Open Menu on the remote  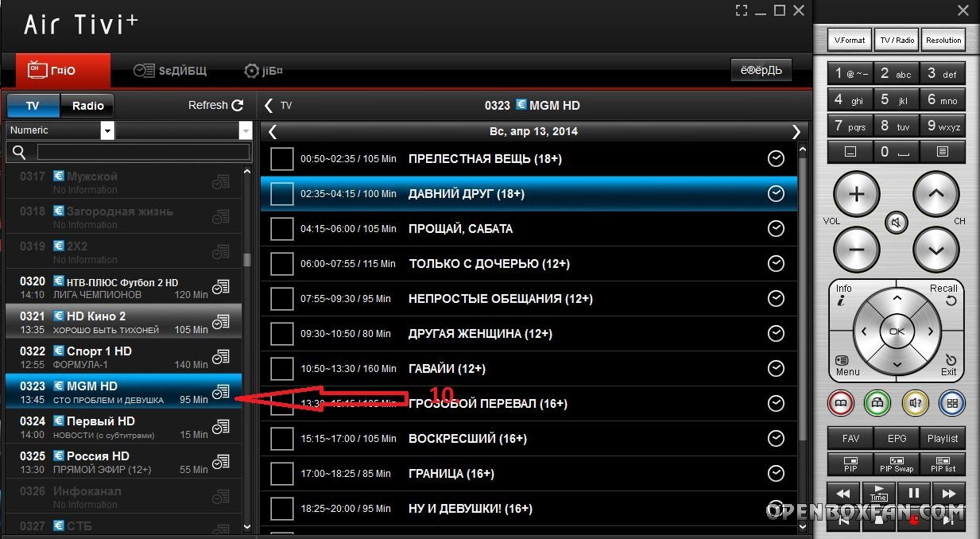[847, 366]
